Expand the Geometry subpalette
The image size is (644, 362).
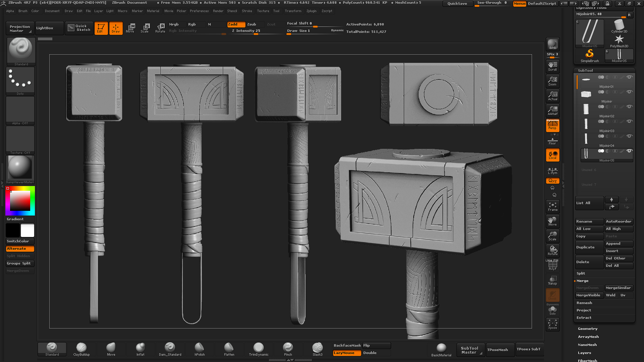click(x=588, y=329)
